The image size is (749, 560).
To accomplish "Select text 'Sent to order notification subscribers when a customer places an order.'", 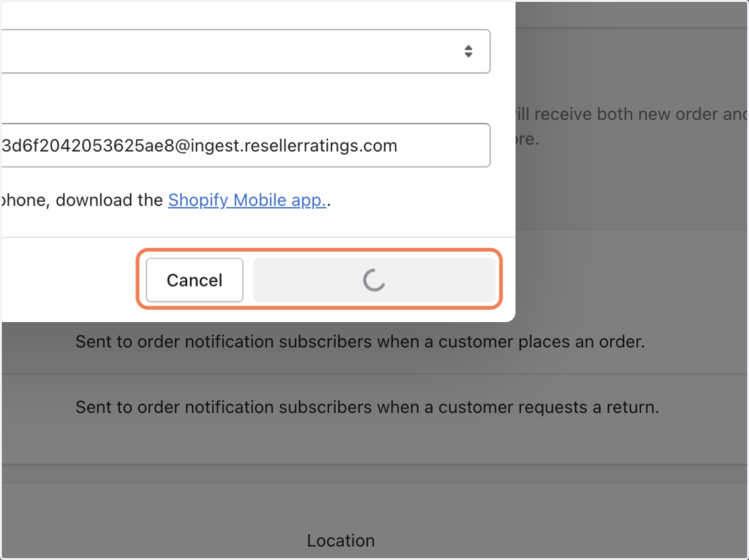I will pos(360,342).
